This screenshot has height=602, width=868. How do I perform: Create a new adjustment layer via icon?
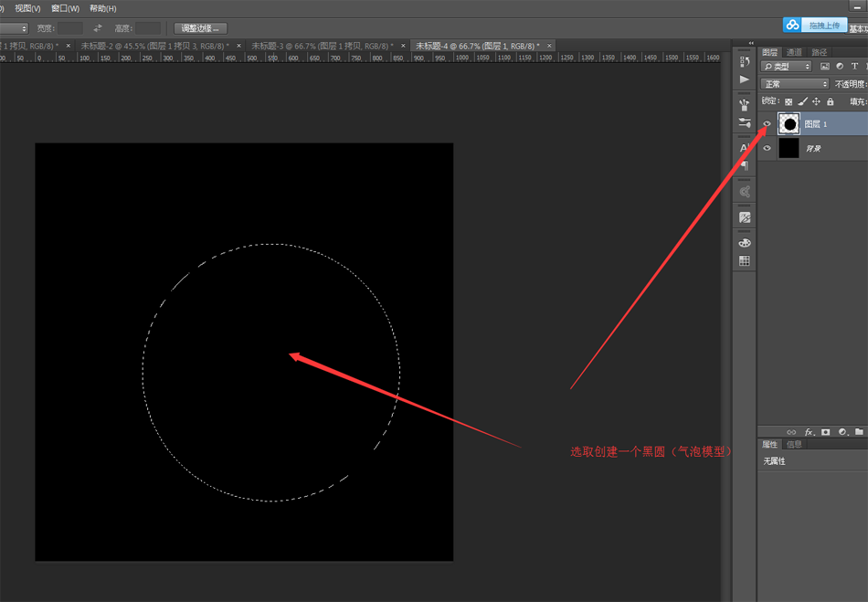(x=842, y=431)
